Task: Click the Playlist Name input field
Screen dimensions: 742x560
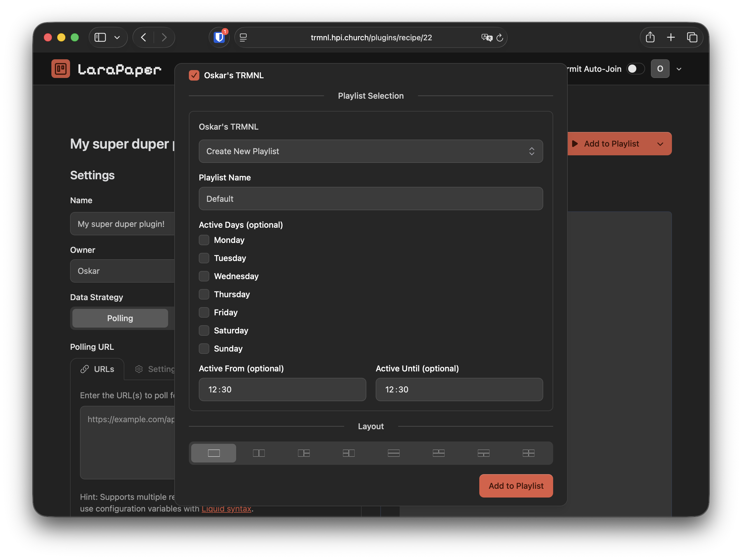Action: [371, 199]
